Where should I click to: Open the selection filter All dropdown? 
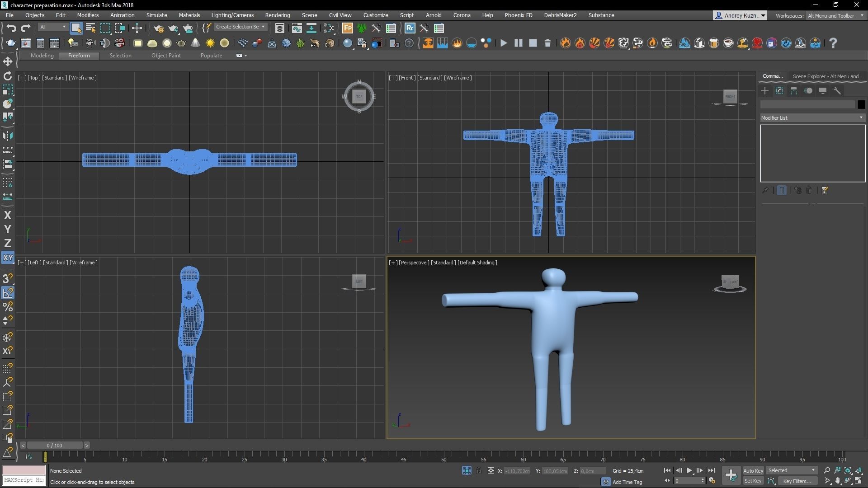tap(52, 27)
